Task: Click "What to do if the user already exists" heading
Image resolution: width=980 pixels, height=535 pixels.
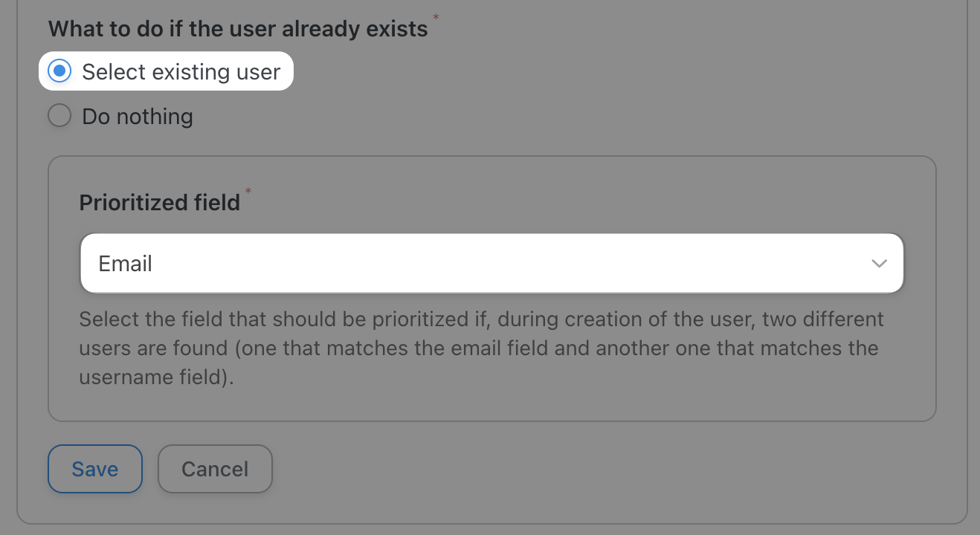Action: click(238, 29)
